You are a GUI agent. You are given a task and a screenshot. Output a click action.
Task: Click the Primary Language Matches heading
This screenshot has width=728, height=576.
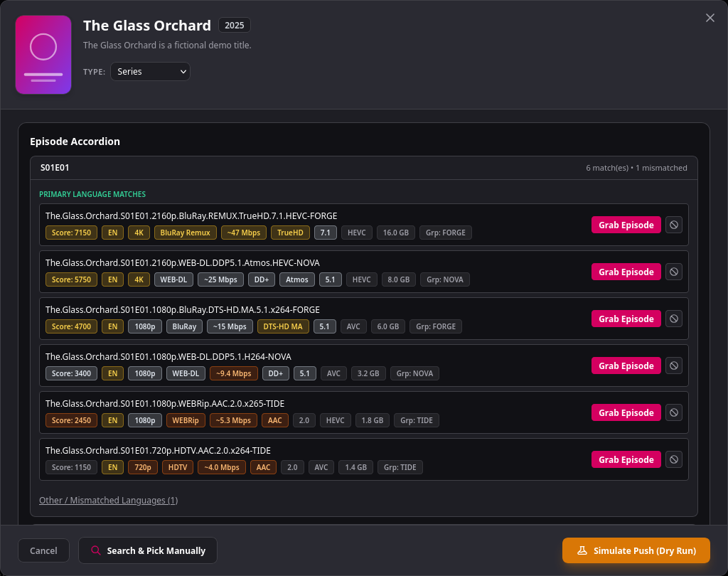(x=92, y=194)
